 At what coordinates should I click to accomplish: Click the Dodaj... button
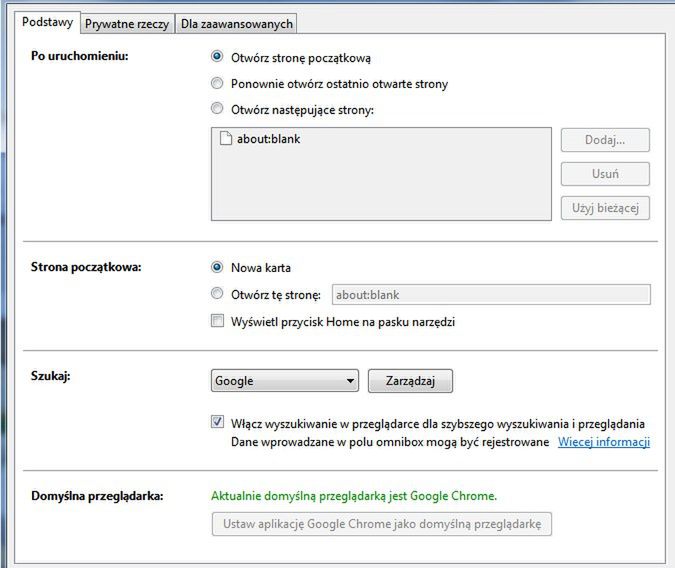tap(605, 140)
